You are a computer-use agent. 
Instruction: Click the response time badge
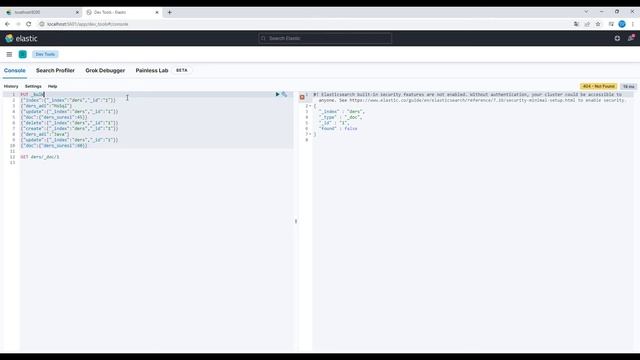629,86
